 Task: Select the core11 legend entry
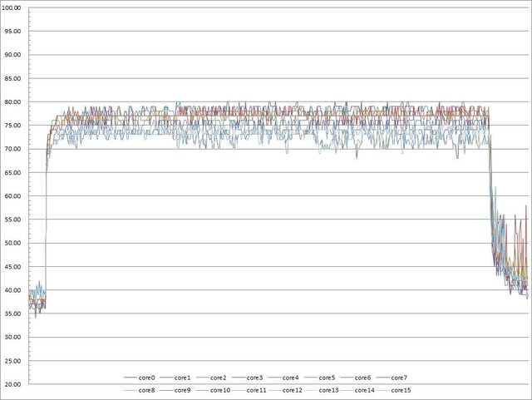coord(258,389)
